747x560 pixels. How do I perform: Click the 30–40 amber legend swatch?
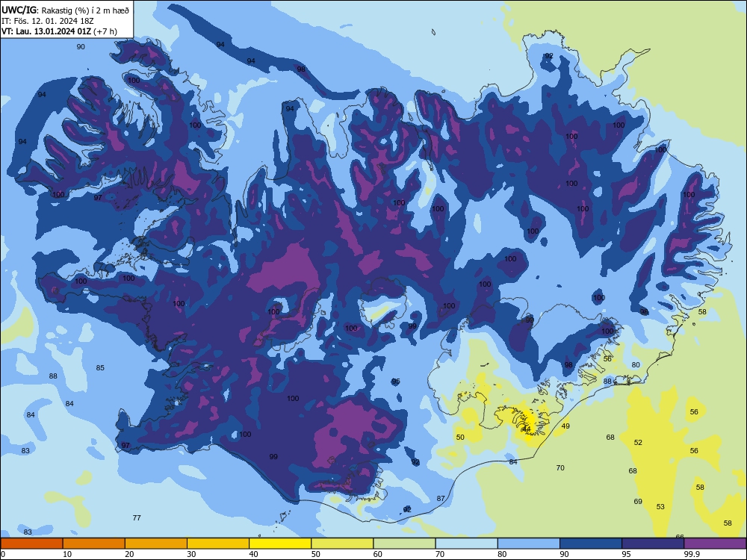coord(218,544)
